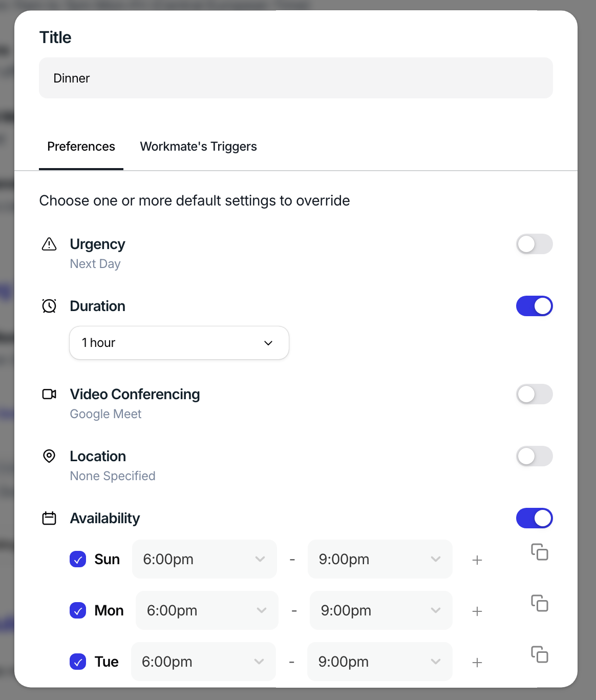Open the Monday 9:00pm end time dropdown
The height and width of the screenshot is (700, 596).
click(x=381, y=610)
